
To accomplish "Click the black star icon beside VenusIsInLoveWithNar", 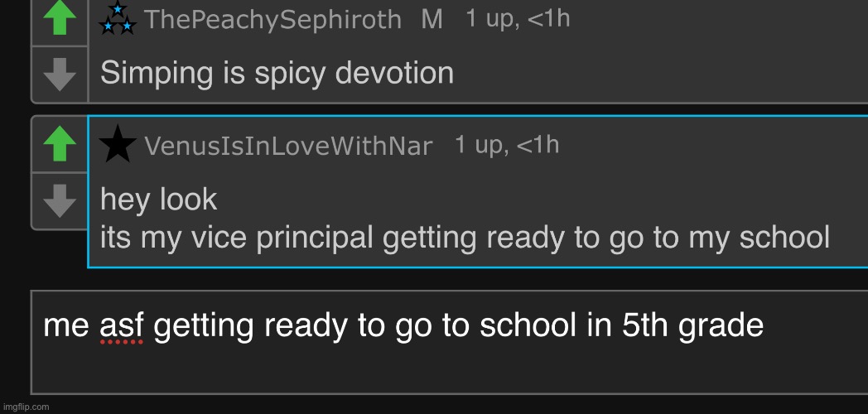I will [118, 145].
